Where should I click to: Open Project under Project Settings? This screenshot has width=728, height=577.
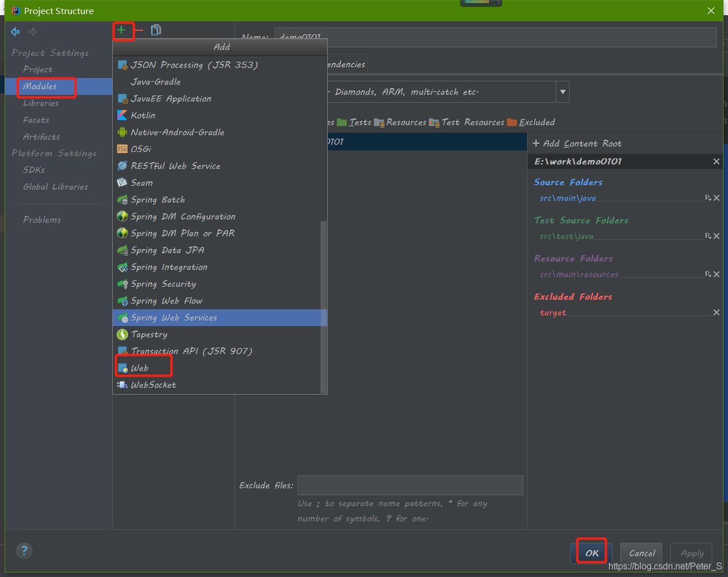pyautogui.click(x=38, y=70)
